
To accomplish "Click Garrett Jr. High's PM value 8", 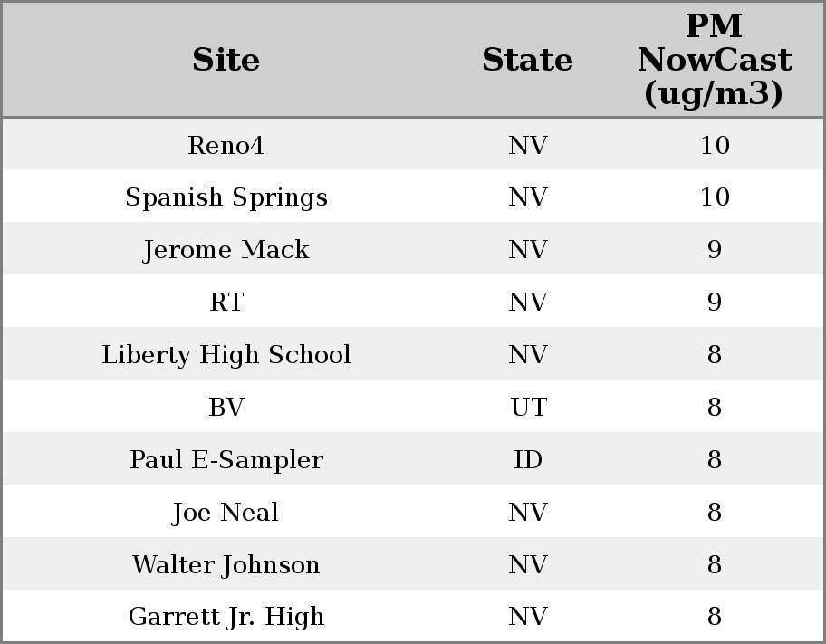I will point(714,617).
